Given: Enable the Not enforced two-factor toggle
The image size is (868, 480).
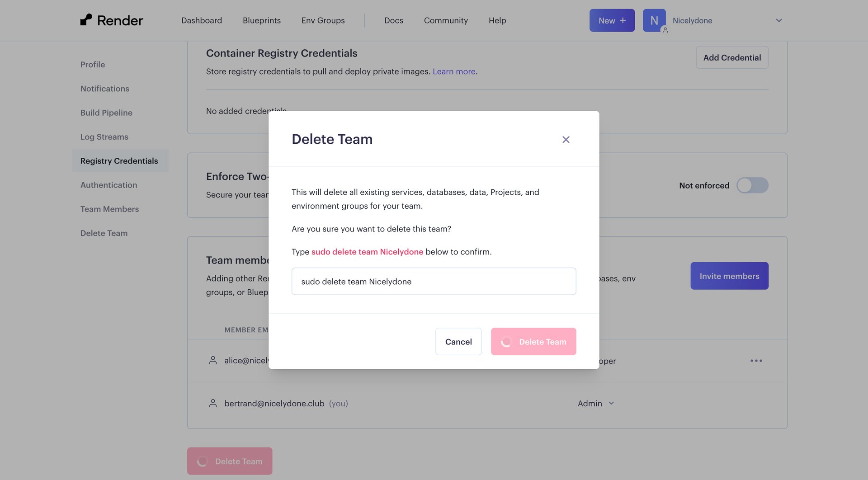Looking at the screenshot, I should (752, 185).
